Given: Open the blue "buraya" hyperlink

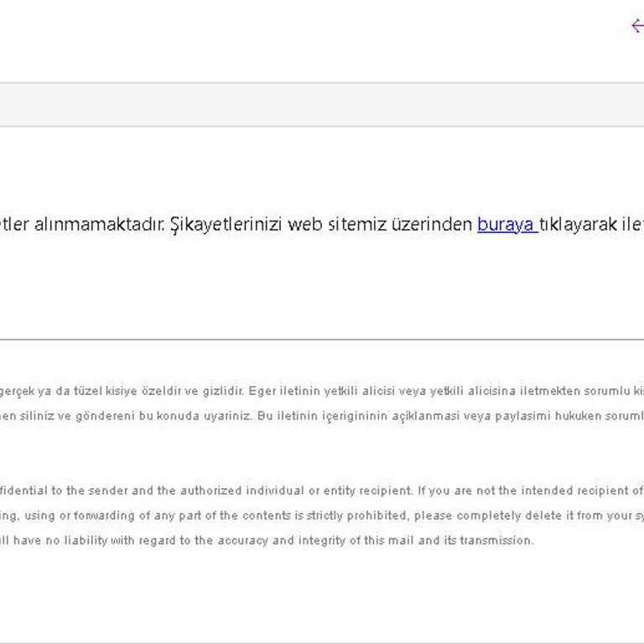Looking at the screenshot, I should [x=506, y=225].
